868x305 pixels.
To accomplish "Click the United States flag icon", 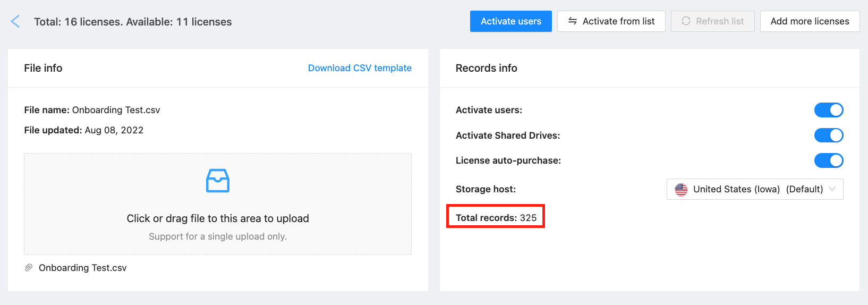I will point(681,190).
